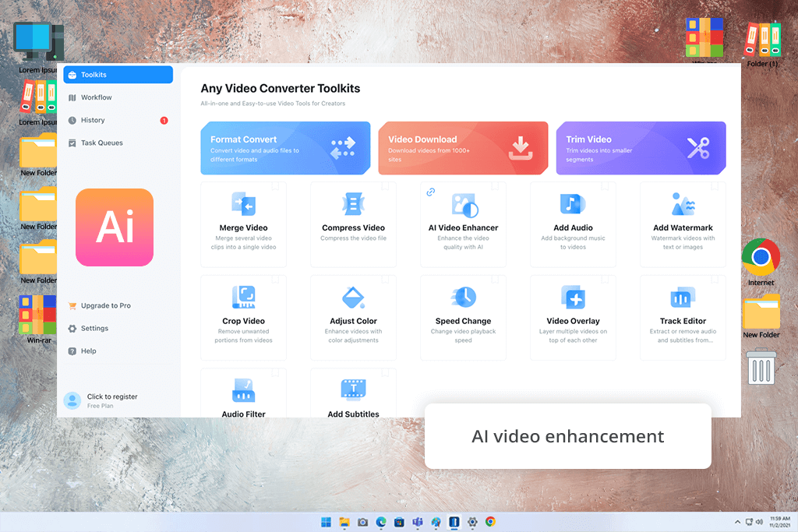Open the gear Settings icon in the taskbar
Screen dimensions: 798x532
pyautogui.click(x=472, y=522)
